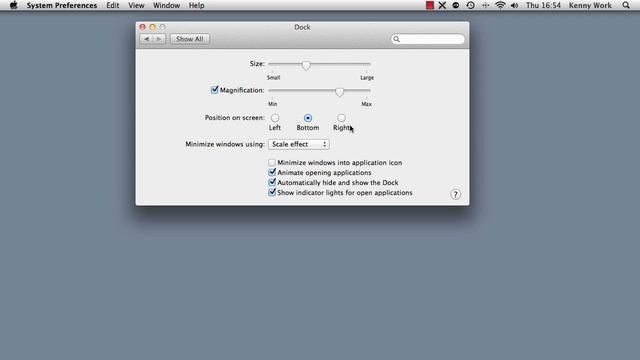Click the X-shaped menu bar icon
Screen dimensions: 640x360
[442, 5]
